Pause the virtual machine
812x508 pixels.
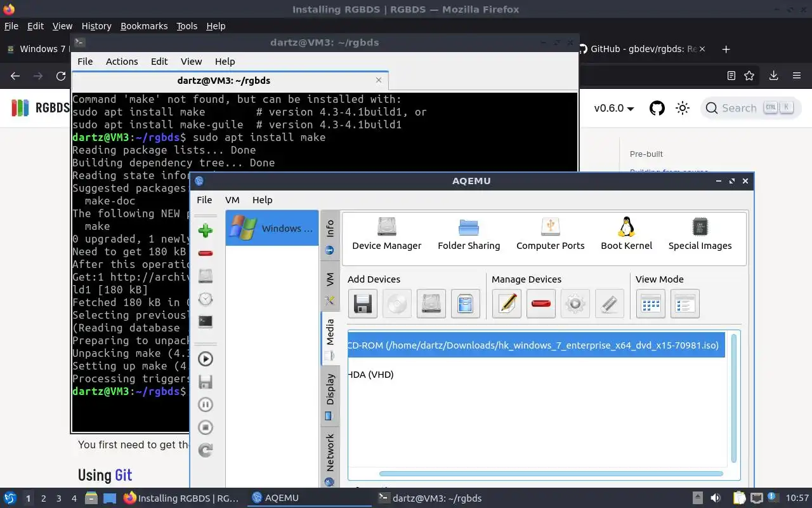pos(205,404)
